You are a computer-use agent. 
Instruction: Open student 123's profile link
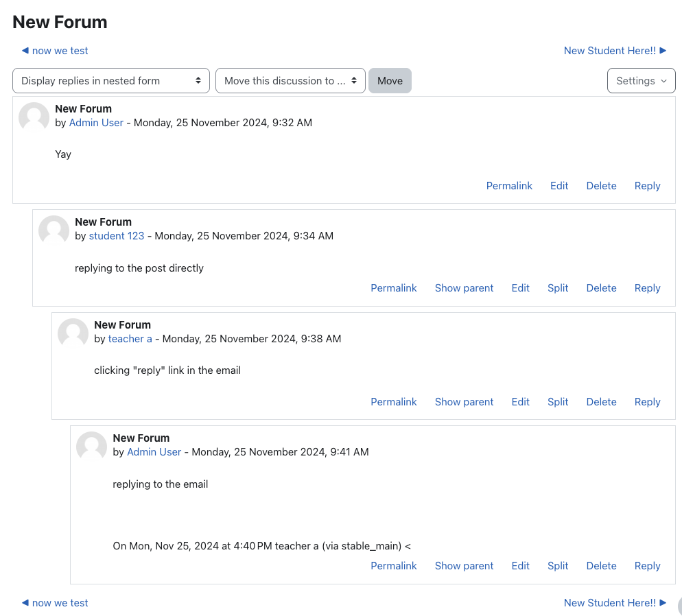coord(117,236)
